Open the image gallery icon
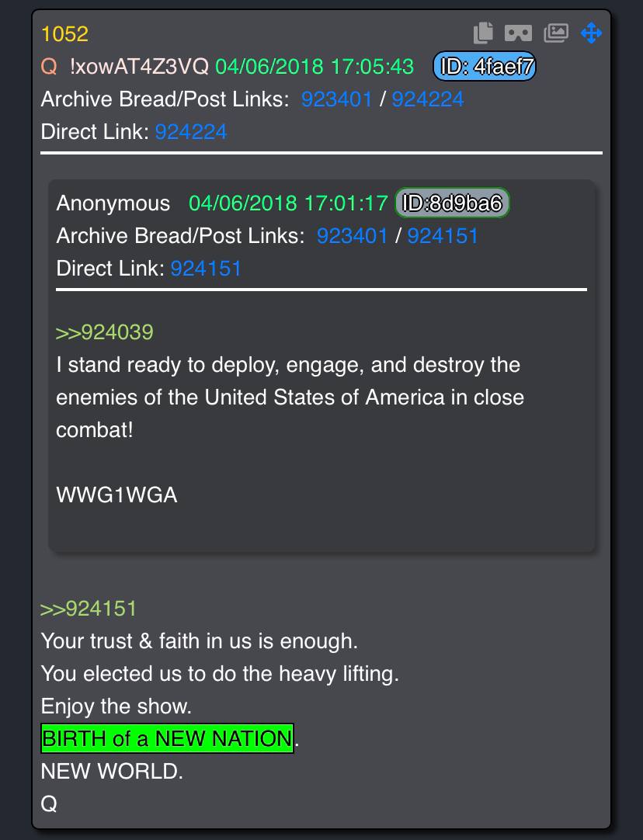This screenshot has width=643, height=840. pyautogui.click(x=556, y=33)
